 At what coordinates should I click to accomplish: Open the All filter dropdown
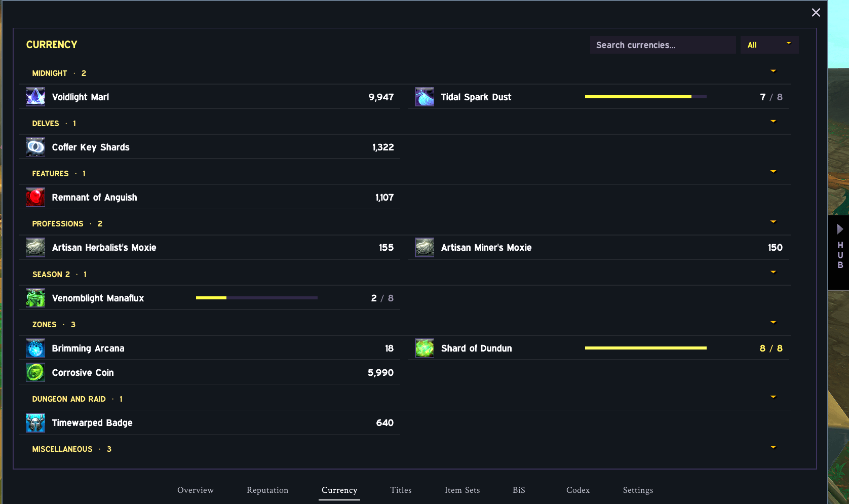(769, 45)
